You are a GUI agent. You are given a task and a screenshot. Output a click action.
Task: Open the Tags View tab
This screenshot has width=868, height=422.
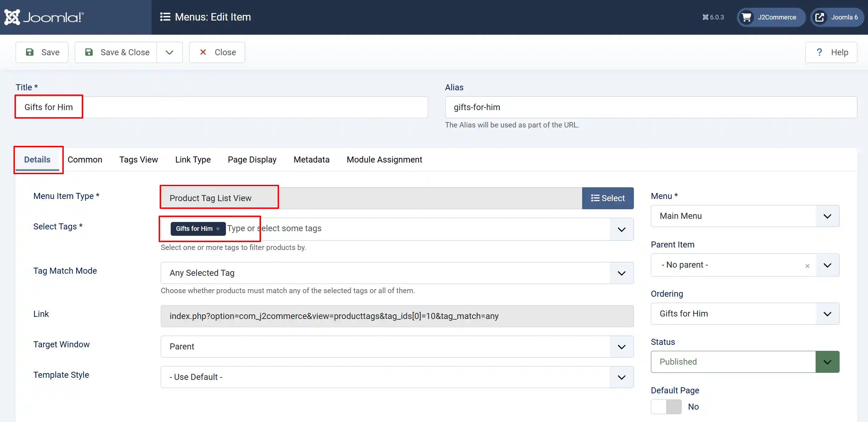click(x=139, y=160)
